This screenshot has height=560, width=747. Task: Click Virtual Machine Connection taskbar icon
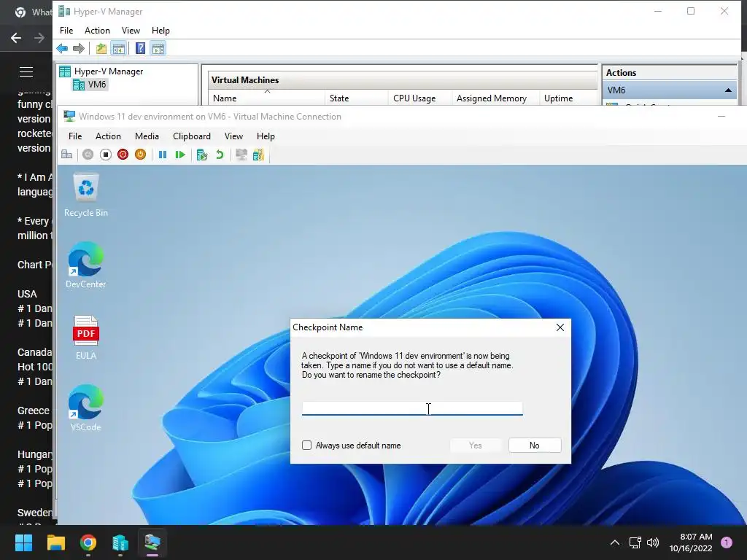point(152,542)
